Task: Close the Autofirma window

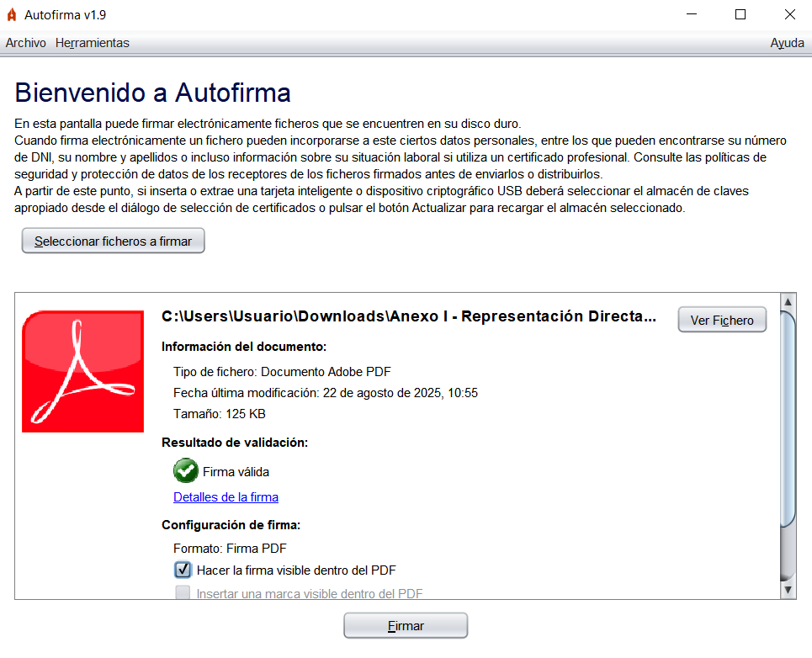Action: click(789, 14)
